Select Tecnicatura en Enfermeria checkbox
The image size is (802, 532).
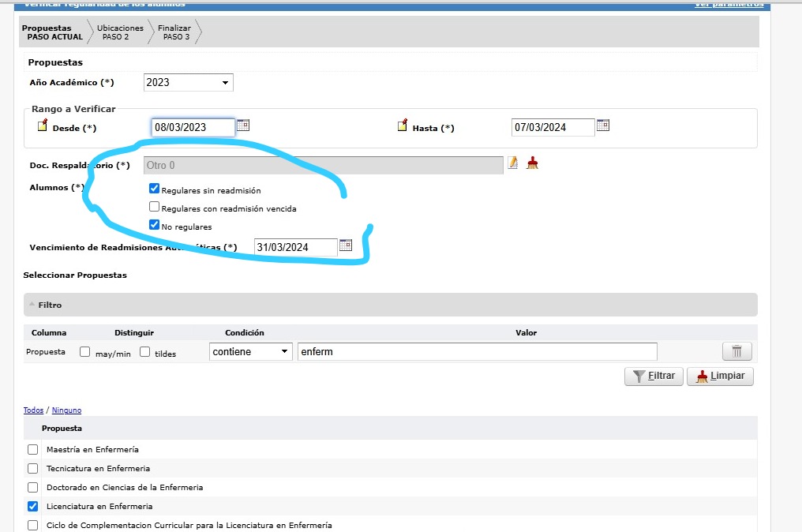32,469
